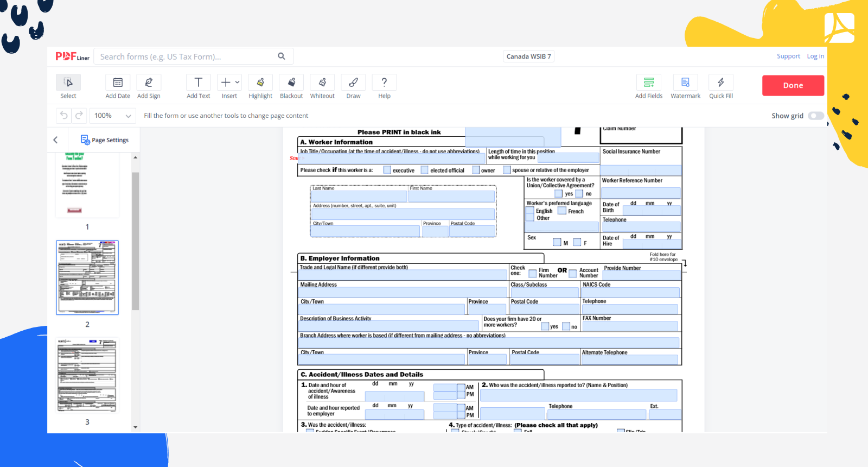This screenshot has width=868, height=467.
Task: Click the Add Date calendar icon
Action: coord(118,83)
